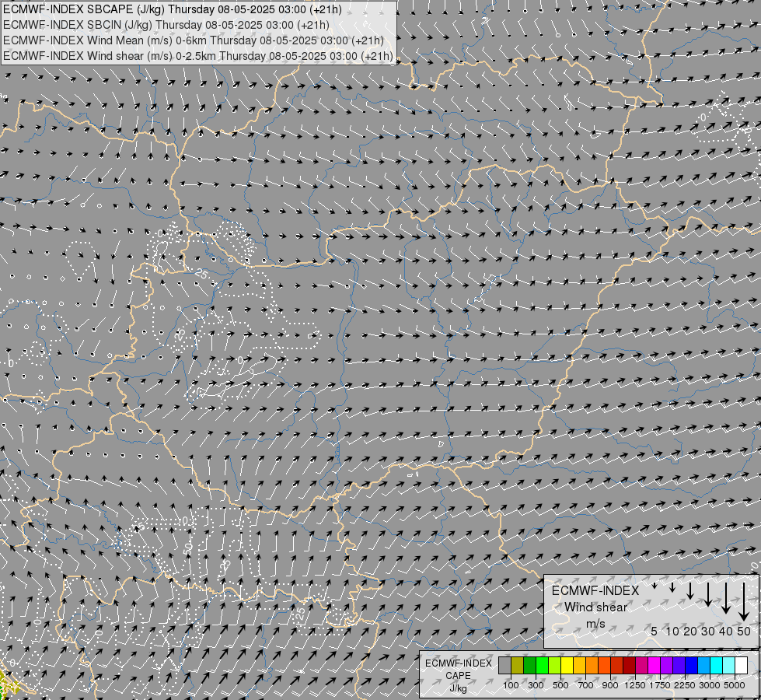Click the 50 m/s wind shear legend arrow
This screenshot has height=700, width=761.
coord(744,602)
